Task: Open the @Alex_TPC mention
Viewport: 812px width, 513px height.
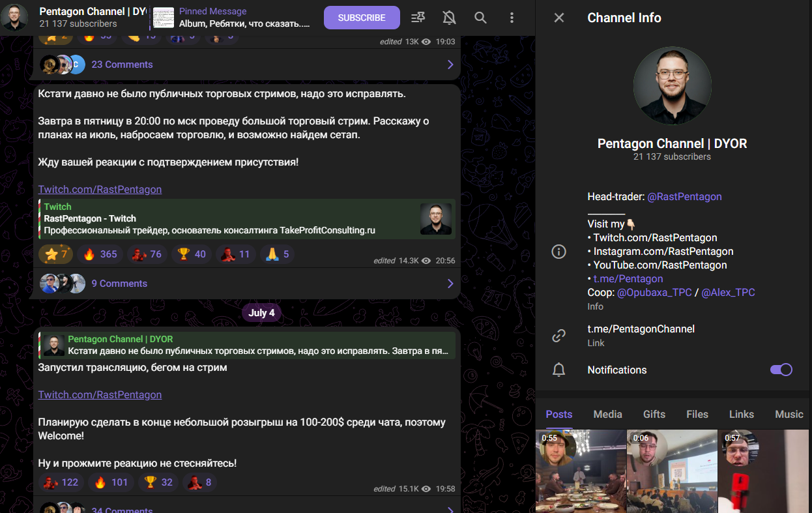Action: click(728, 292)
